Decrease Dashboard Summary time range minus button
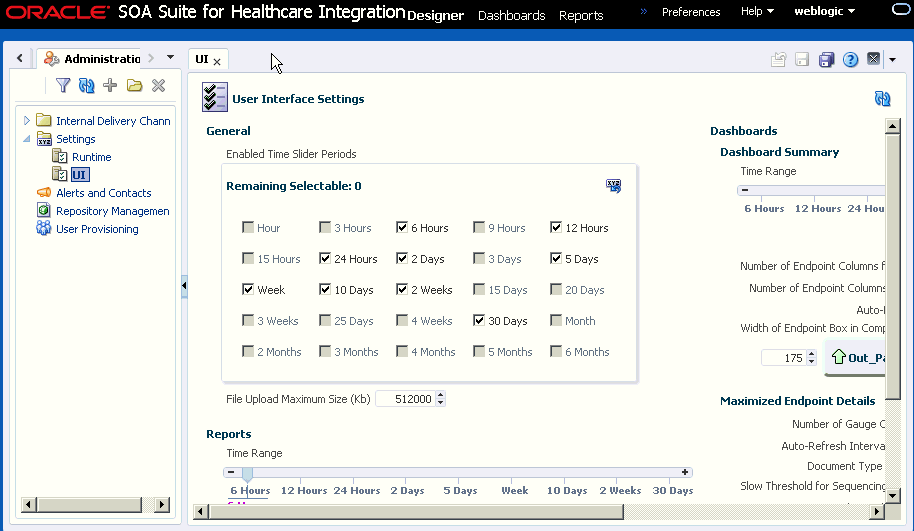Image resolution: width=914 pixels, height=531 pixels. point(744,190)
